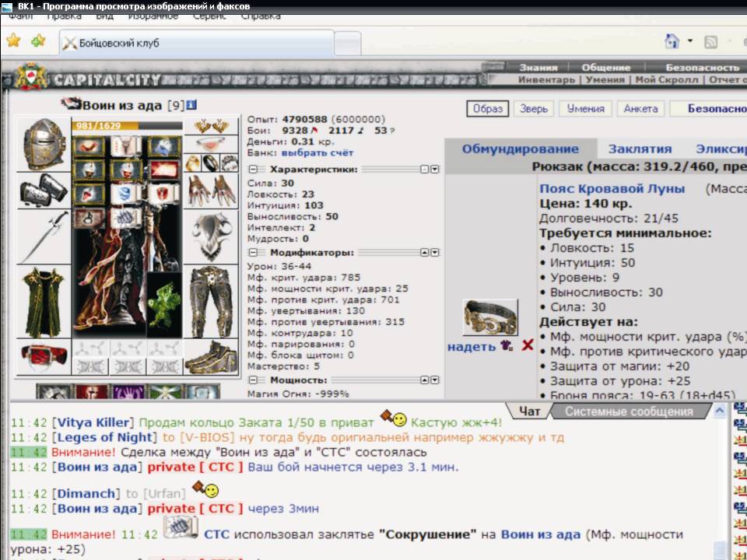Click the RSS feeds icon

tap(710, 42)
